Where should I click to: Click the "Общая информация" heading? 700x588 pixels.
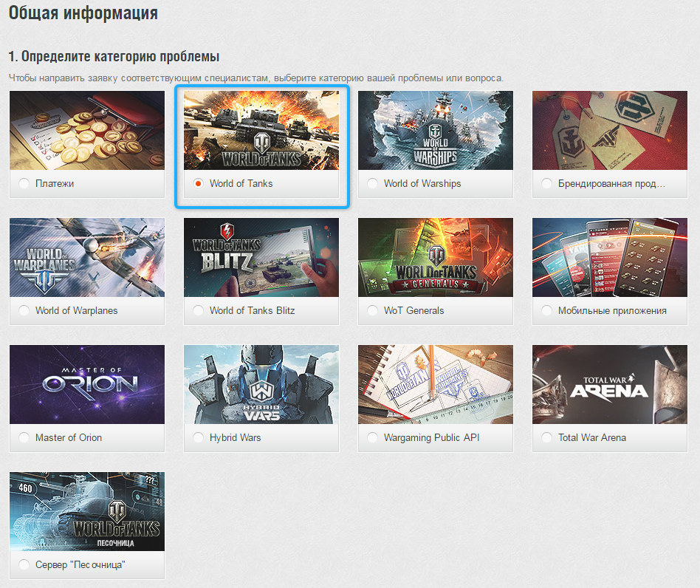[83, 13]
